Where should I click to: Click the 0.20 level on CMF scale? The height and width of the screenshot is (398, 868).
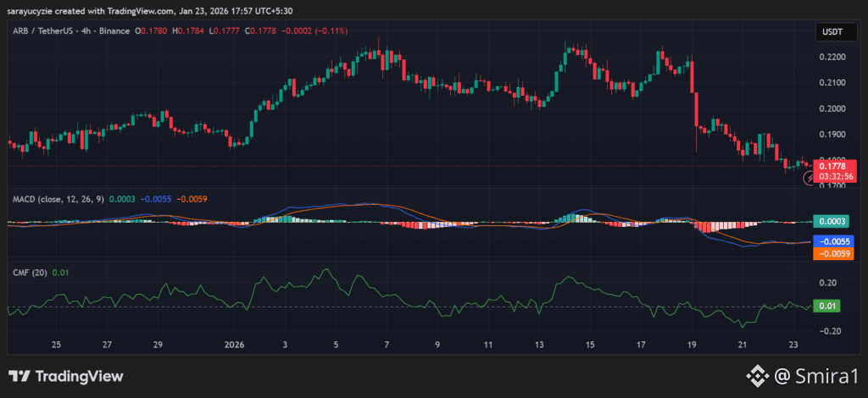(827, 283)
